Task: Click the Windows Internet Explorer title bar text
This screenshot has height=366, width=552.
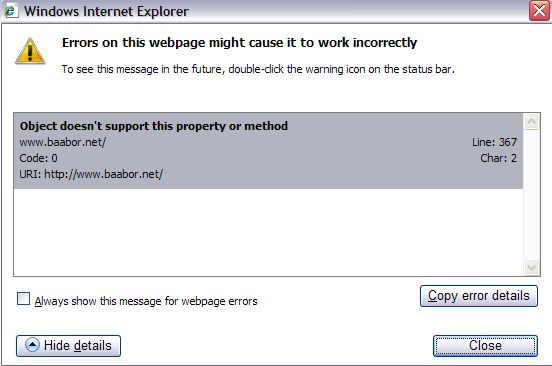Action: click(106, 11)
